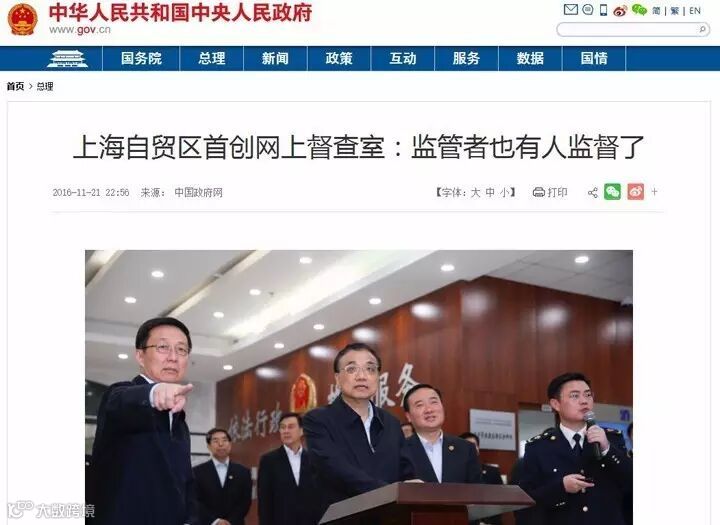
Task: Open the Weibo icon in the header
Action: click(620, 10)
